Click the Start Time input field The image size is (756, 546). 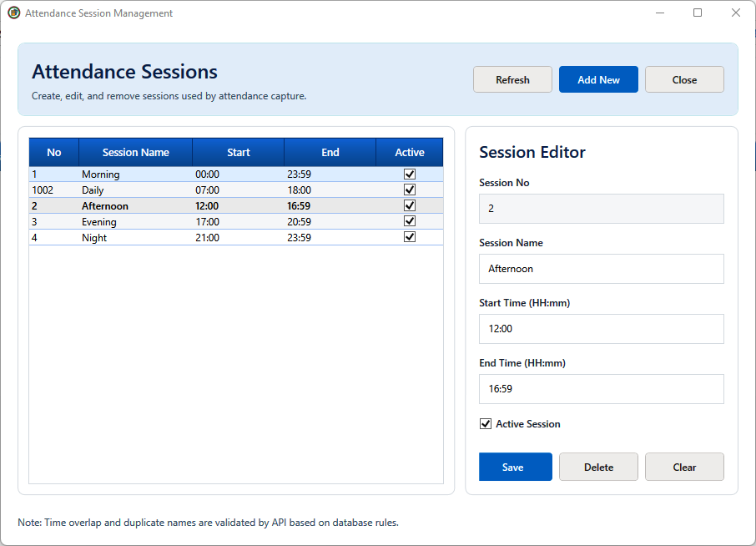click(602, 329)
